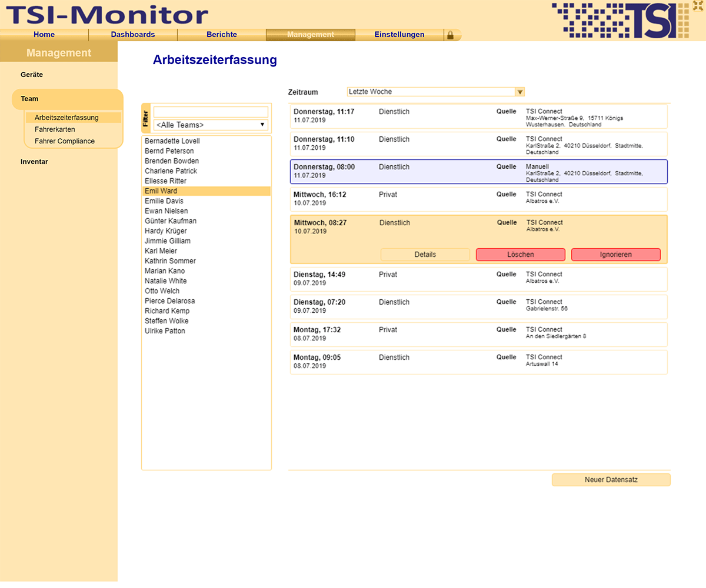Select Marian Kano in the list
The image size is (706, 588).
[x=207, y=271]
